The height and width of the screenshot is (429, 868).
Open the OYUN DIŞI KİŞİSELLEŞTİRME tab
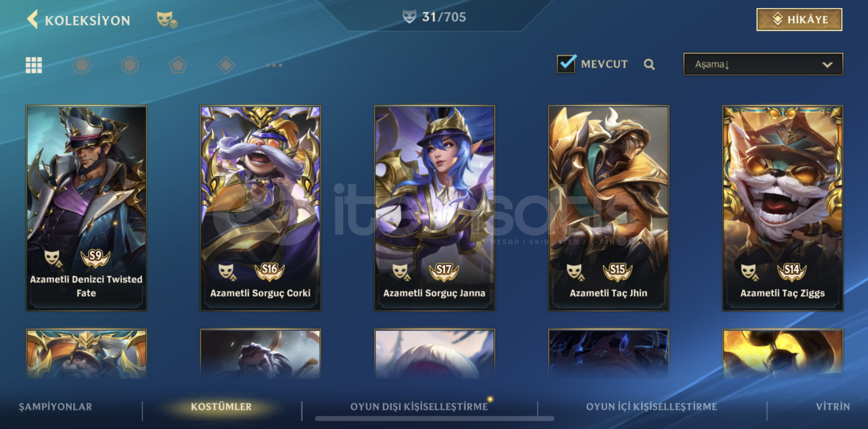coord(419,407)
